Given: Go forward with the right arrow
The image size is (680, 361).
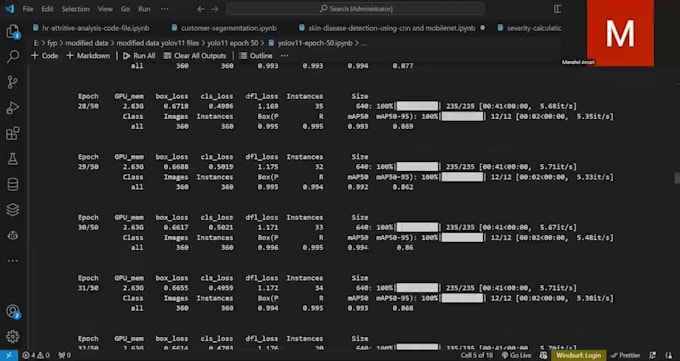Looking at the screenshot, I should click(x=215, y=9).
